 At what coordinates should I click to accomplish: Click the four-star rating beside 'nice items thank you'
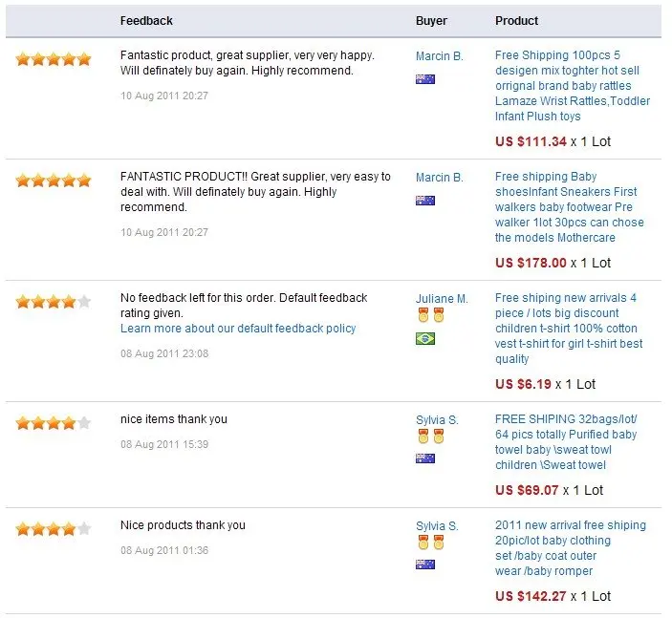click(54, 423)
